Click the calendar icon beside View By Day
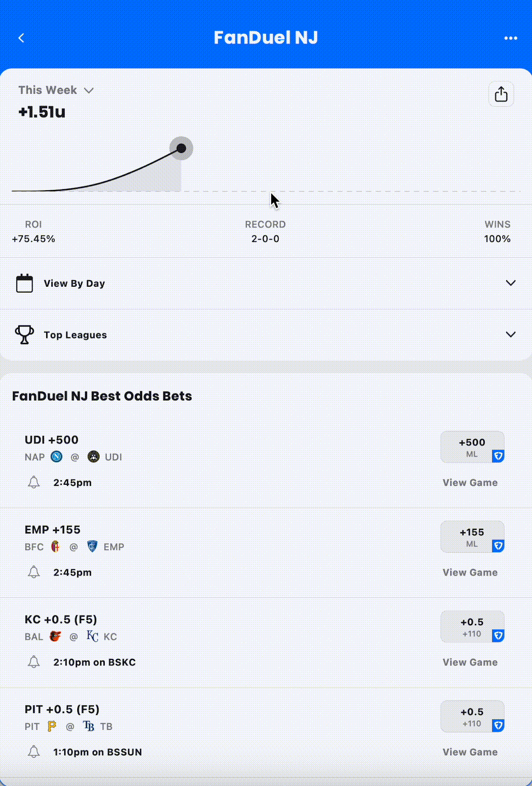 [24, 284]
